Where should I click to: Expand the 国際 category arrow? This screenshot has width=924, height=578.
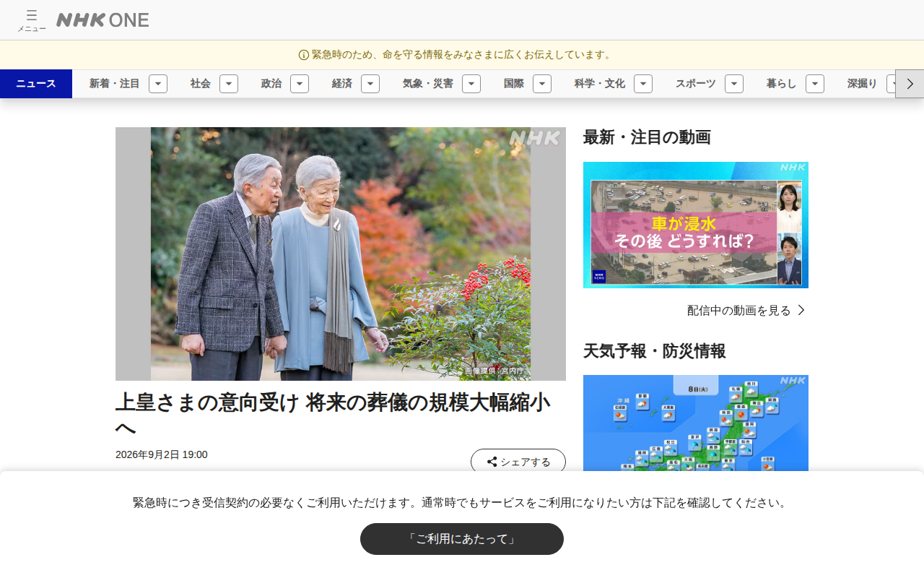coord(542,84)
